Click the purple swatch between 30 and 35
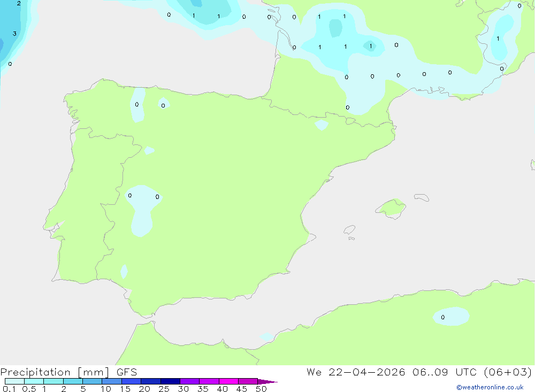 point(190,381)
